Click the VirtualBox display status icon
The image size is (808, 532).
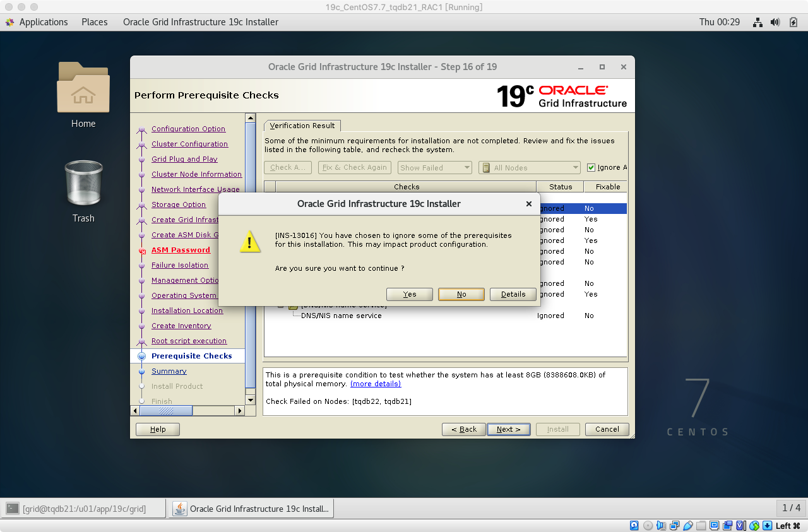714,526
